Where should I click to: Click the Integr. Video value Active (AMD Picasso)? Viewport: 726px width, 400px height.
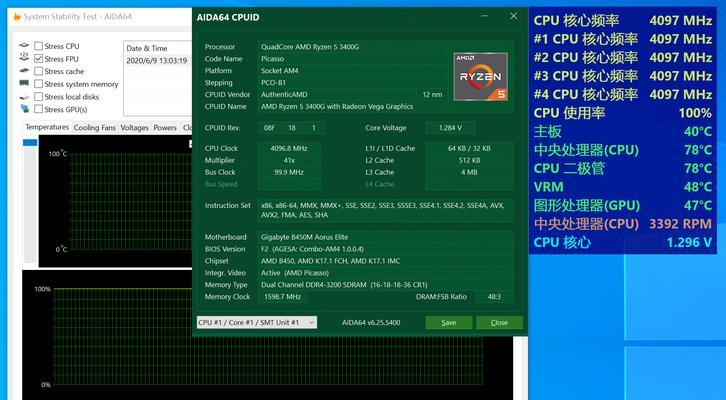tap(294, 273)
